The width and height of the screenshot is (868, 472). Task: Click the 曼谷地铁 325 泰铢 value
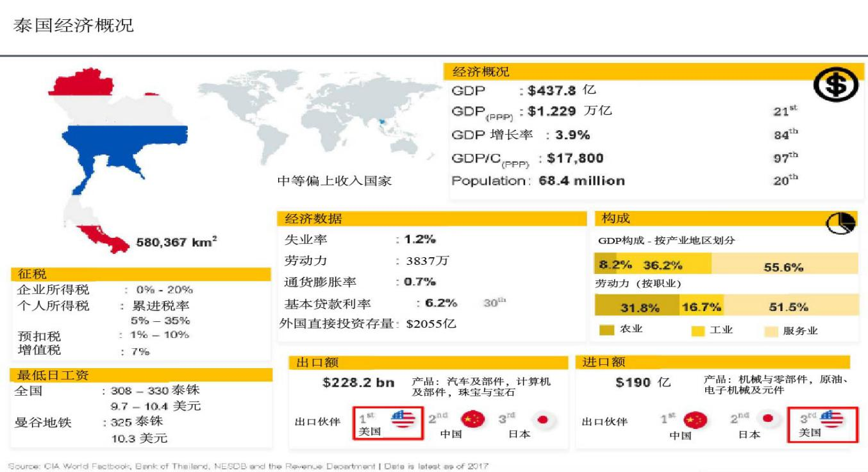click(x=137, y=422)
